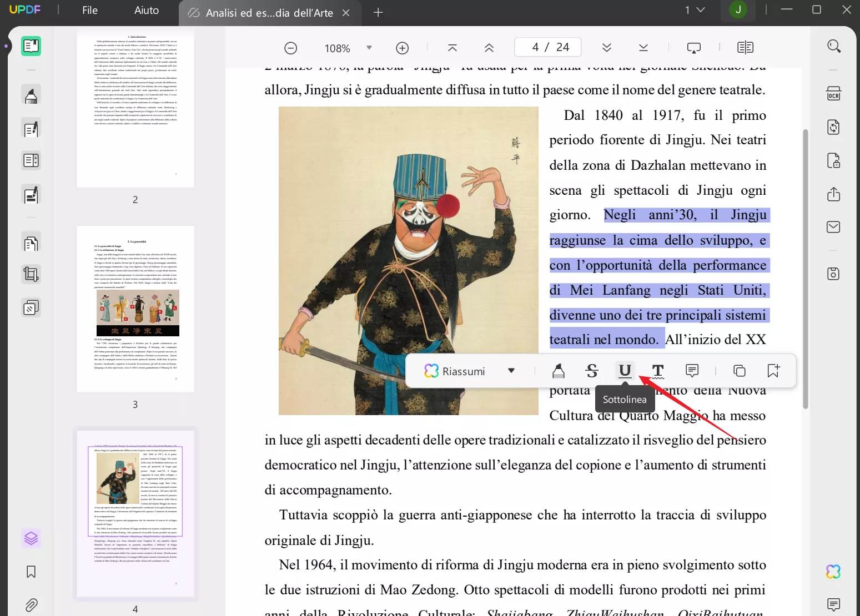Add bookmark from floating toolbar

click(773, 371)
